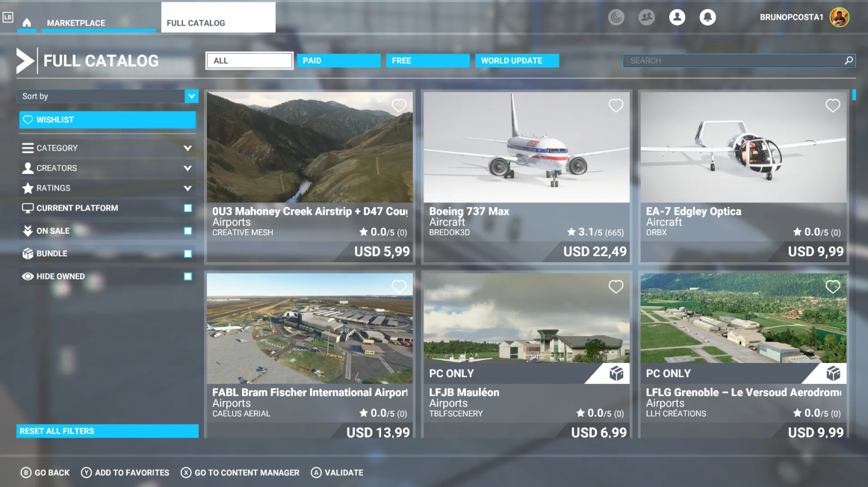Click the Category list icon
Viewport: 868px width, 487px height.
pyautogui.click(x=28, y=149)
